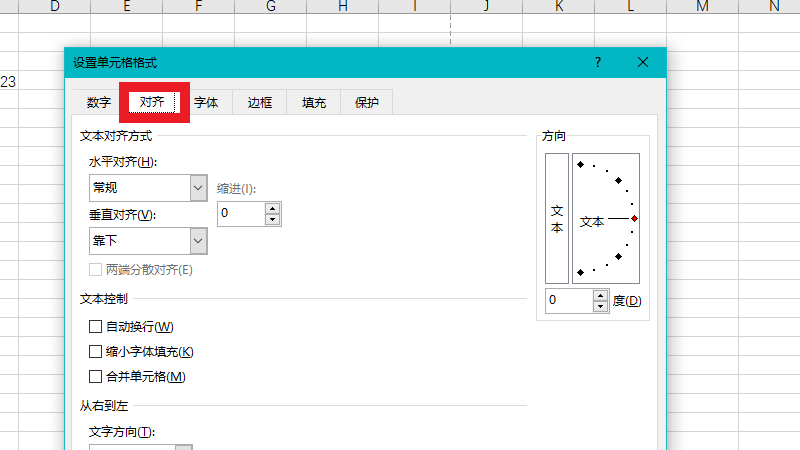Toggle the 合并单元格 checkbox
800x450 pixels.
pyautogui.click(x=96, y=377)
